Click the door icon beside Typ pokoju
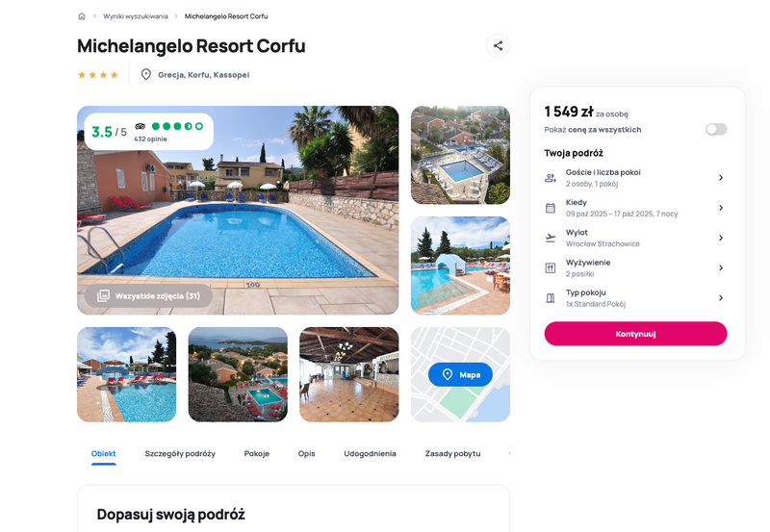770x532 pixels. pos(551,298)
